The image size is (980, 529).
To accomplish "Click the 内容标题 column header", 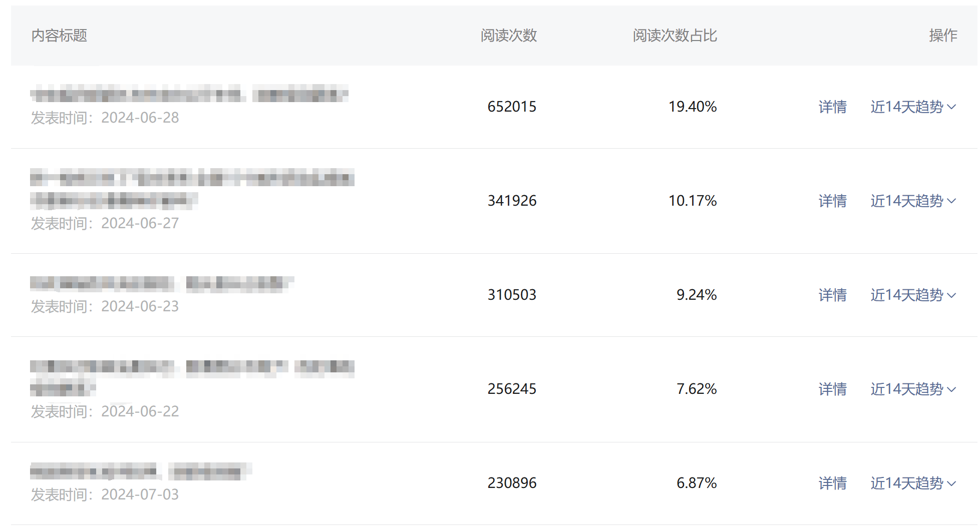I will [59, 36].
